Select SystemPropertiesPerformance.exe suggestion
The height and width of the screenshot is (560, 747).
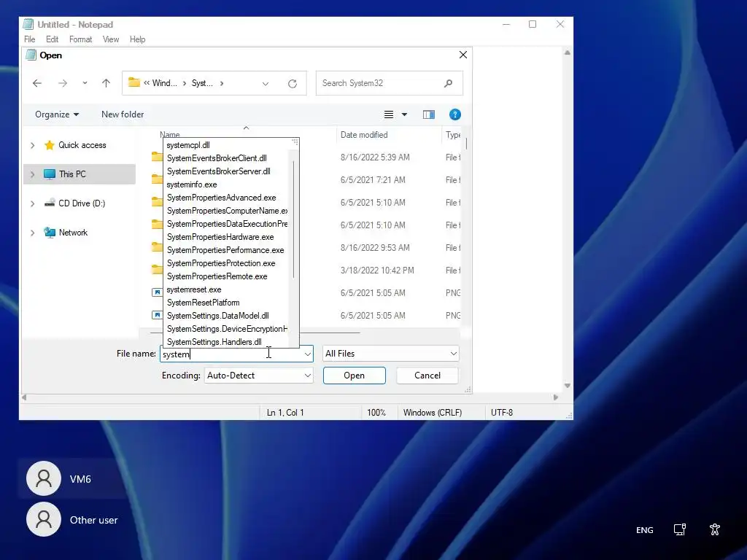226,250
